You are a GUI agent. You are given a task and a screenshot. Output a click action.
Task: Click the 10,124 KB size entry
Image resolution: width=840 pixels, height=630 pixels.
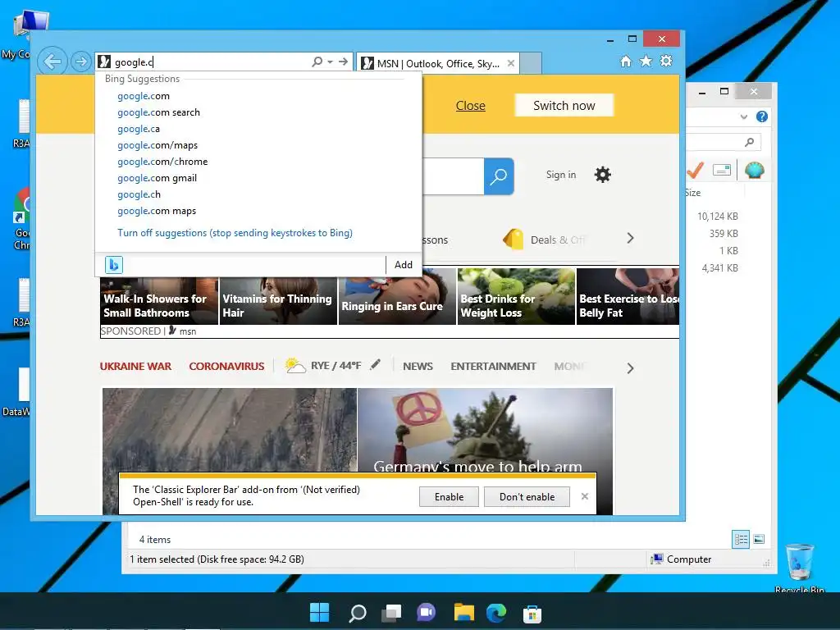pos(717,217)
